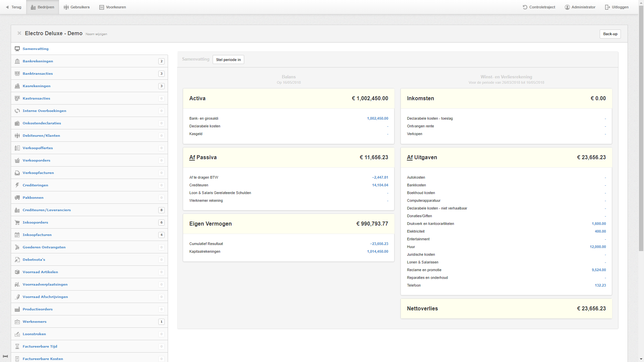Open Reclame en promotie amount 9,524.00
The width and height of the screenshot is (644, 362).
click(x=599, y=270)
